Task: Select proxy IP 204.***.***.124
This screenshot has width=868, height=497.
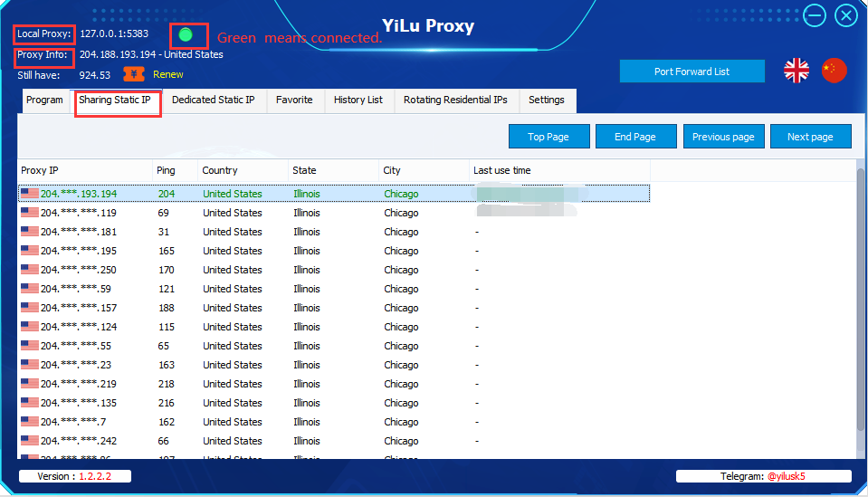Action: [79, 327]
